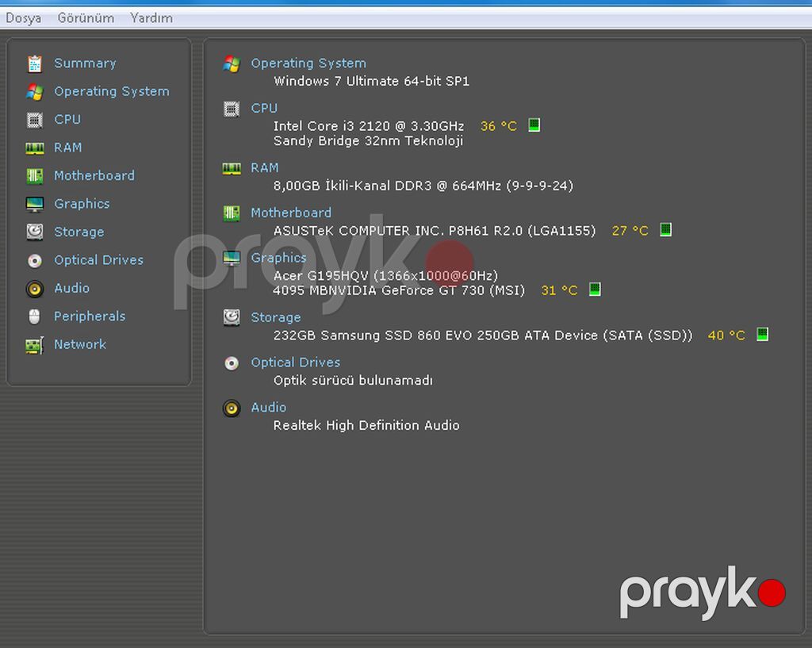
Task: Click Optical Drives disc icon in summary panel
Action: point(232,363)
